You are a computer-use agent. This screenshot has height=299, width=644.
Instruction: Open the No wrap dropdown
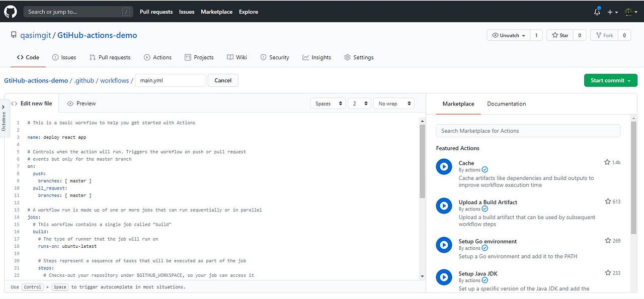click(x=394, y=103)
